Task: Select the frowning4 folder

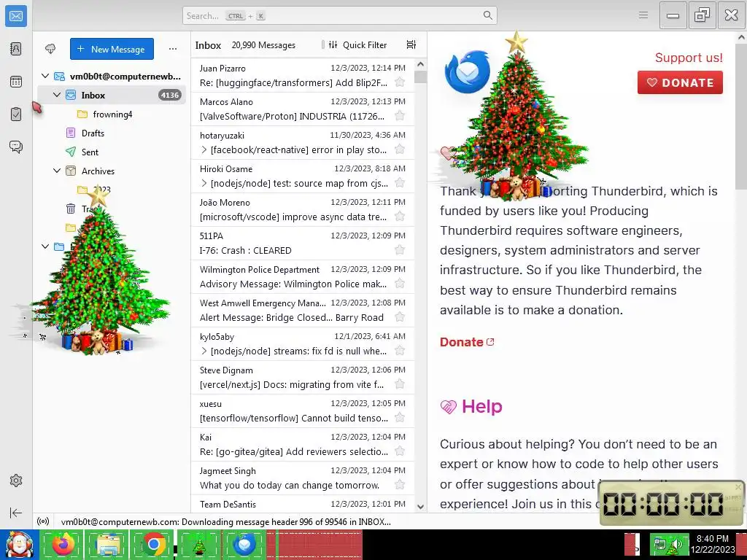Action: pos(112,114)
